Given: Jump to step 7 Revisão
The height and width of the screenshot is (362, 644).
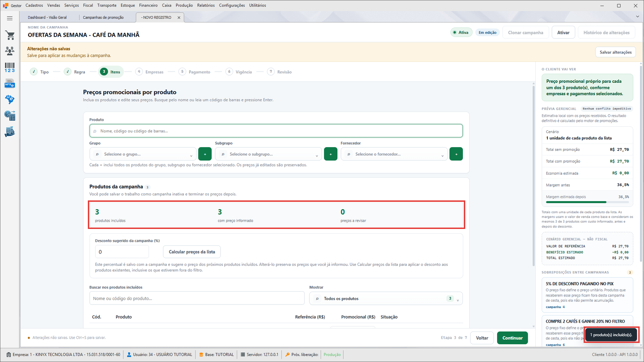Looking at the screenshot, I should [280, 72].
